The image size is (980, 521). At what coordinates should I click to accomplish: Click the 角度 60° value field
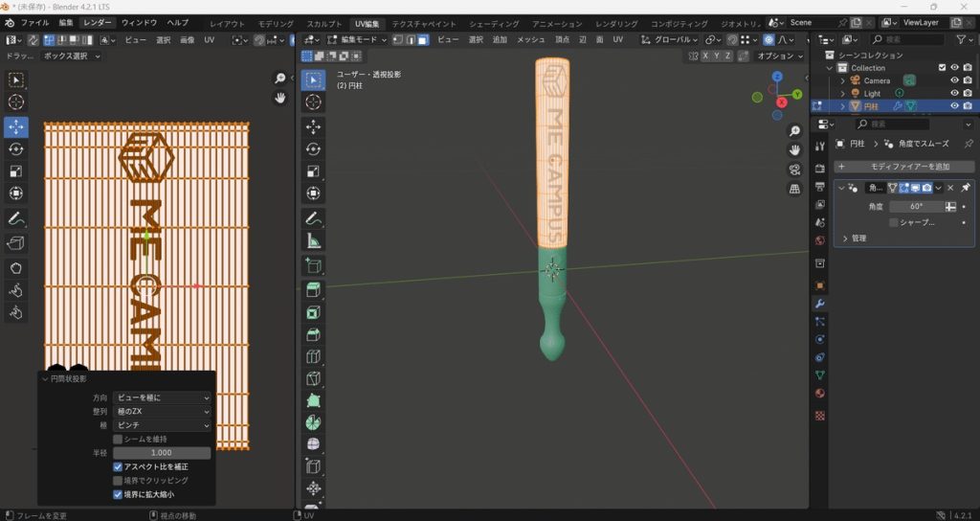916,207
